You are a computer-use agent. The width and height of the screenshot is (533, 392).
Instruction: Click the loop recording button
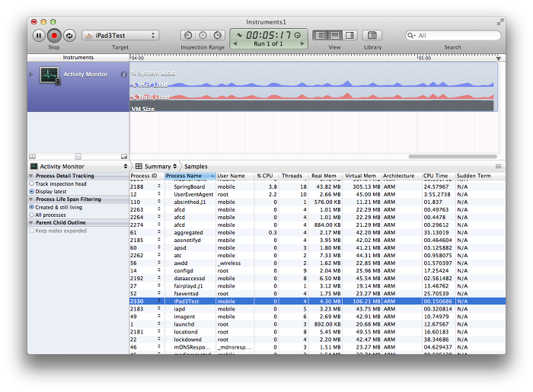[x=69, y=36]
